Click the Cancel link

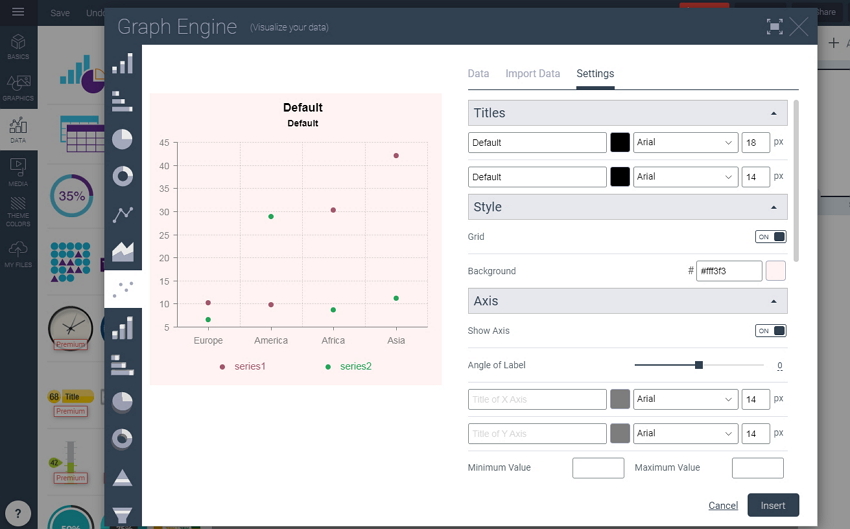coord(722,506)
